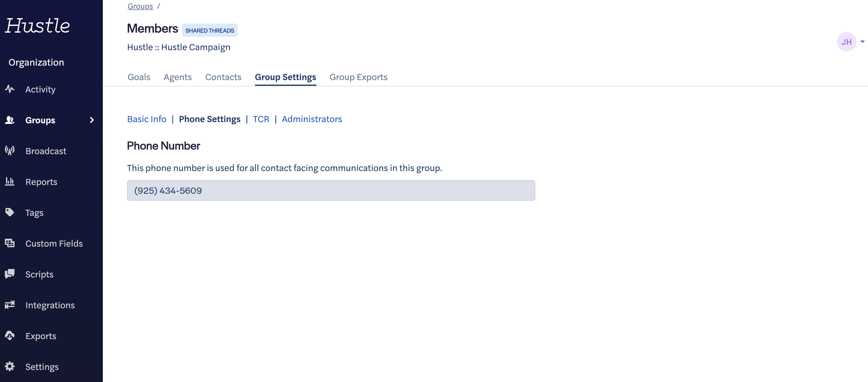This screenshot has height=382, width=868.
Task: Open Tags in the sidebar
Action: [34, 213]
